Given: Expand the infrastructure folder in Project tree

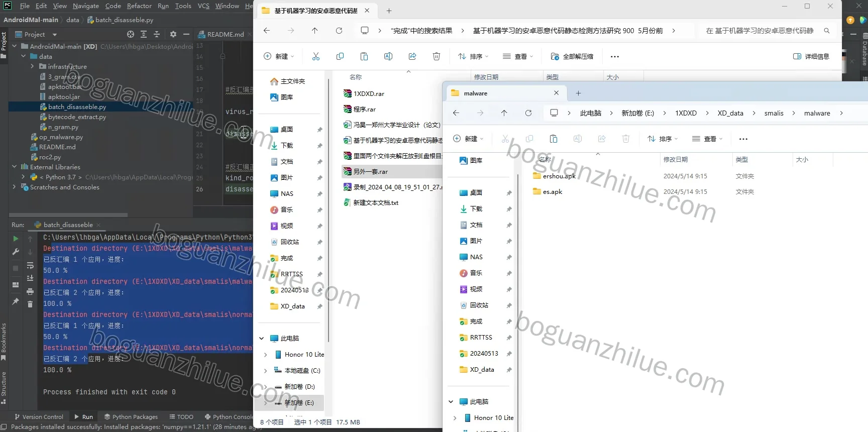Looking at the screenshot, I should click(x=33, y=66).
